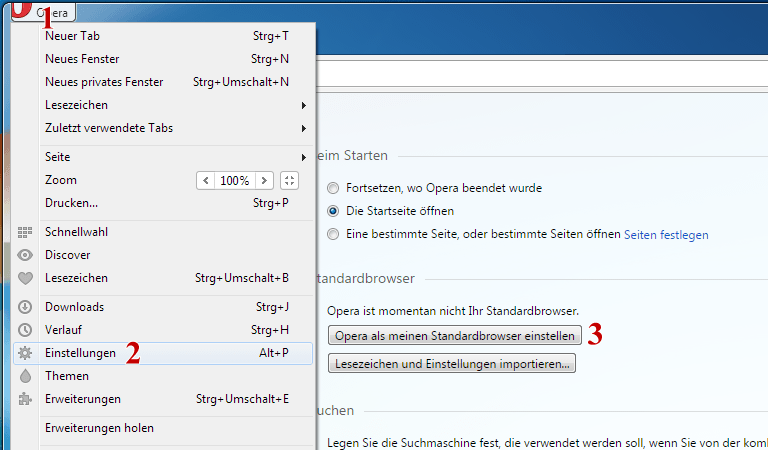Click the fullscreen icon beside Zoom

point(289,181)
